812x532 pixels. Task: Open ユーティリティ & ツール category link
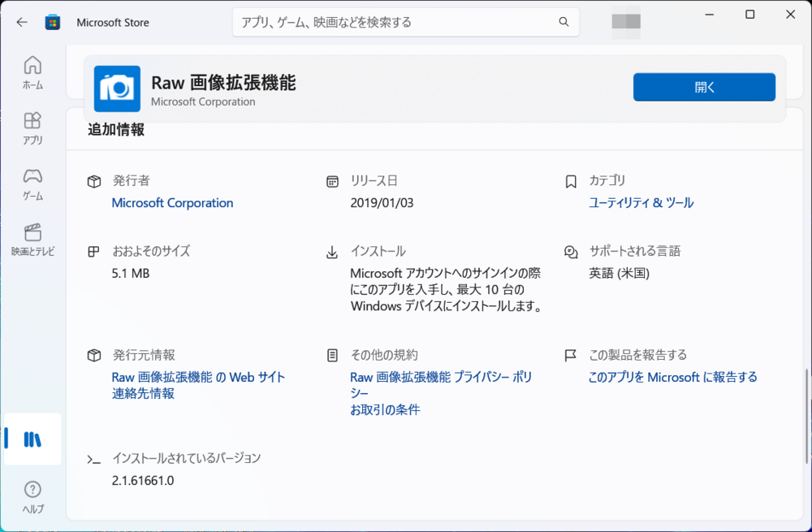(641, 202)
